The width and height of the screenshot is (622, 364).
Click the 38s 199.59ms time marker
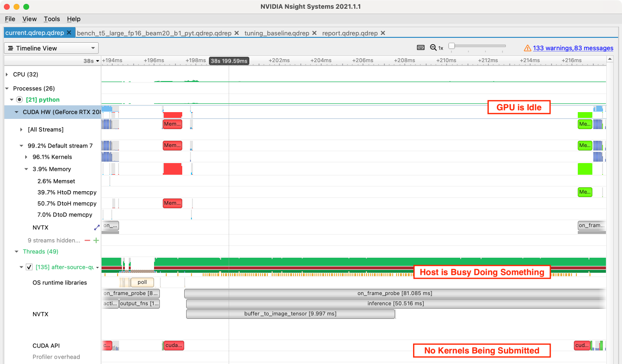coord(229,61)
